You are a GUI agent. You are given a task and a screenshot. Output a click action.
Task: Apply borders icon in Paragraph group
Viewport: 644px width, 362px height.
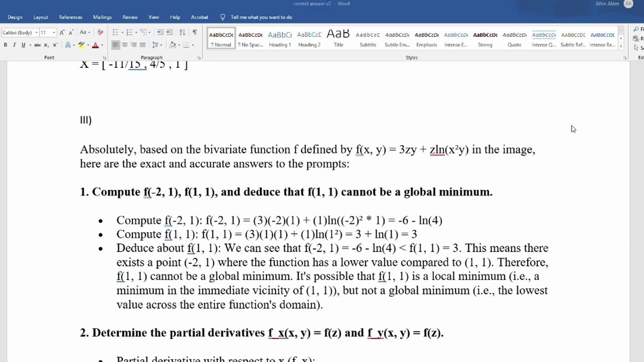(x=186, y=45)
